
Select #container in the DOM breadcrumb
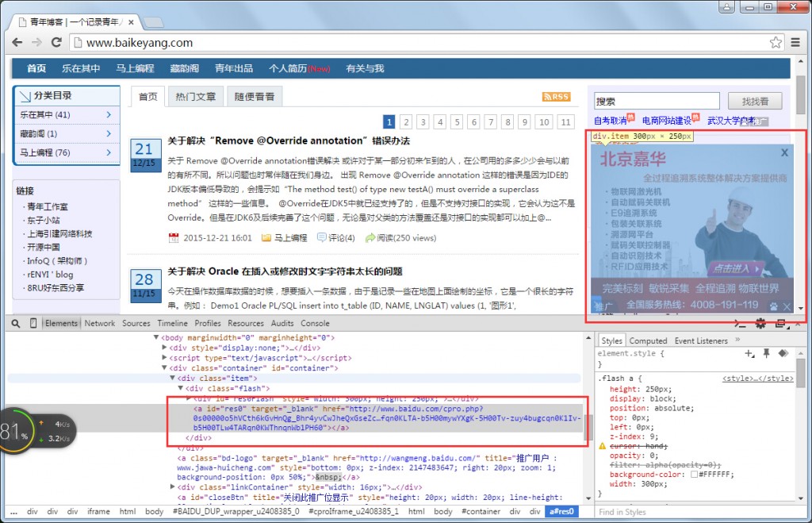point(481,511)
